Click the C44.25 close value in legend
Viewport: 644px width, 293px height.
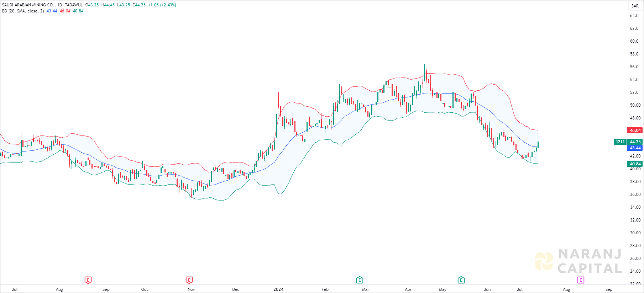point(139,5)
